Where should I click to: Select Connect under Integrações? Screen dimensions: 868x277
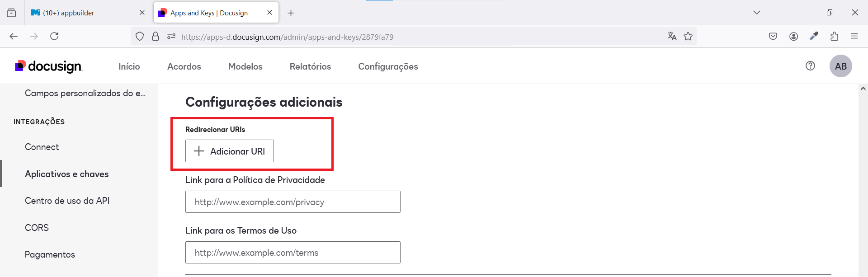42,147
